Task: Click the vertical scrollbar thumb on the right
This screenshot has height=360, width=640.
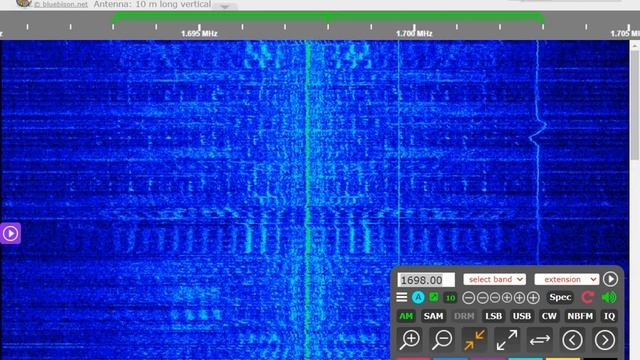Action: (x=635, y=104)
